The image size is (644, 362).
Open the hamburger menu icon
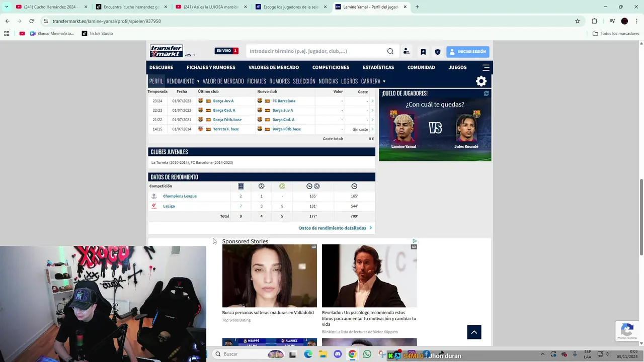486,67
